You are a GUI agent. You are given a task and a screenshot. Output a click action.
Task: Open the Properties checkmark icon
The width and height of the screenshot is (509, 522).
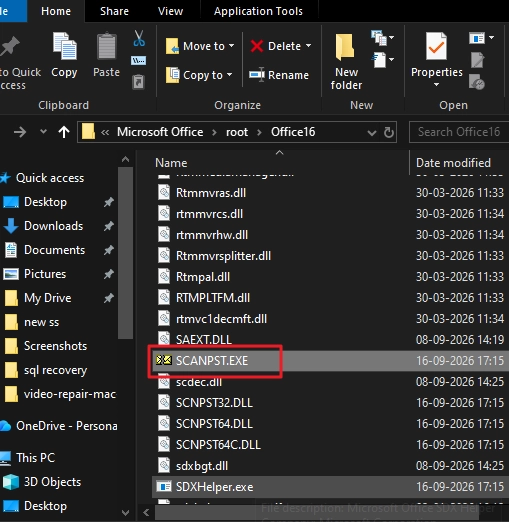pos(436,47)
